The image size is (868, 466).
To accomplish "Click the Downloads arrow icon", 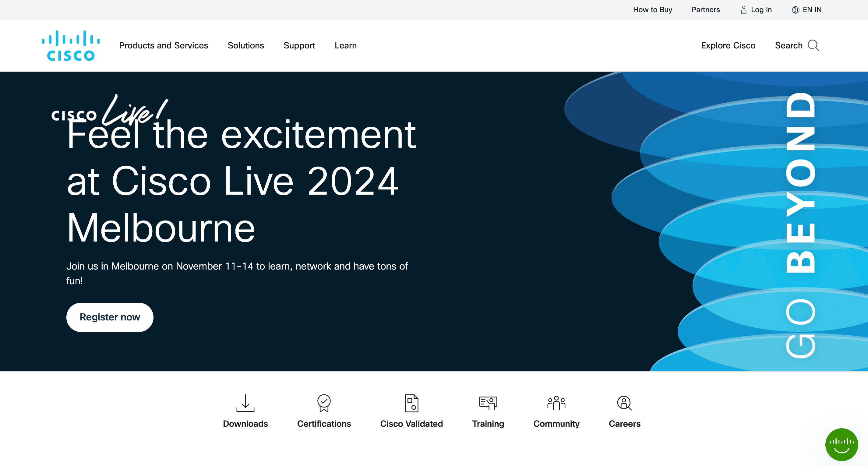I will click(x=245, y=403).
